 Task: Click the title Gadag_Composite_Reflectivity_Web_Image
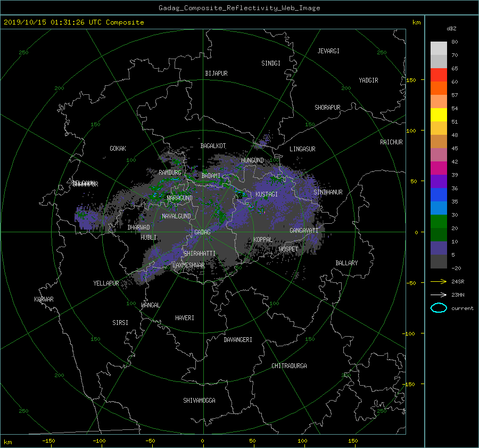239,8
